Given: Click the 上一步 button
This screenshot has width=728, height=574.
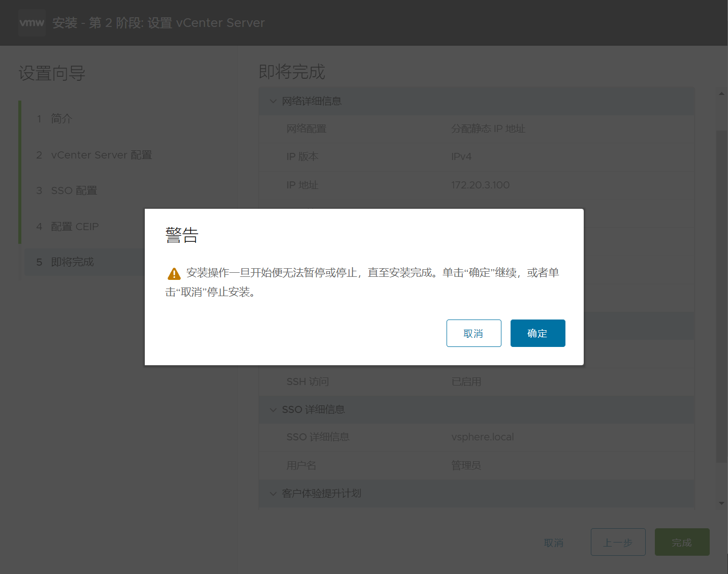Looking at the screenshot, I should click(618, 542).
